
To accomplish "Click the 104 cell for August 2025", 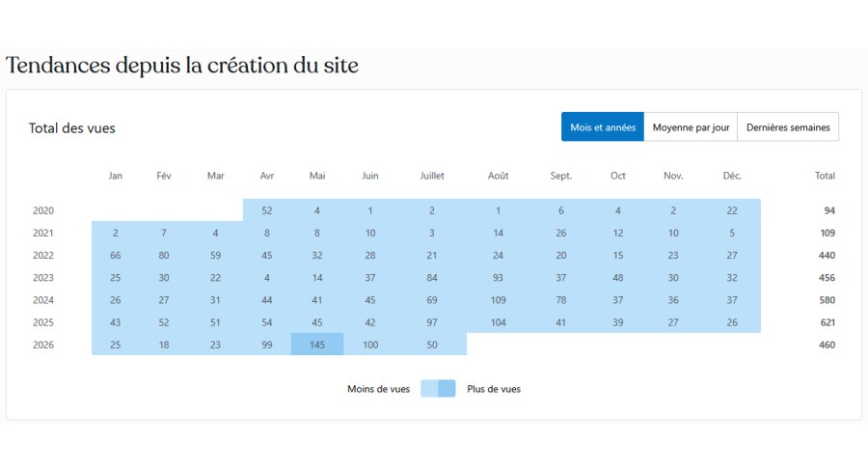I will [x=498, y=321].
